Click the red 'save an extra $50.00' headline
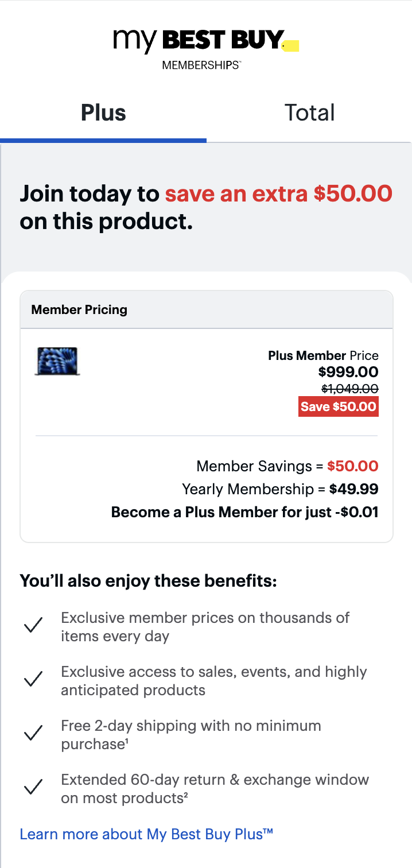The width and height of the screenshot is (412, 868). 279,194
